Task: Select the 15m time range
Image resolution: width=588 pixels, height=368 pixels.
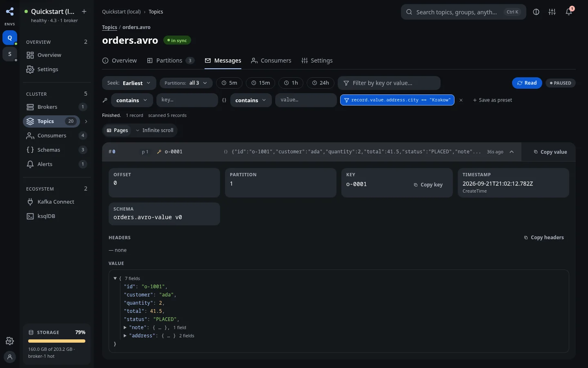Action: tap(261, 83)
